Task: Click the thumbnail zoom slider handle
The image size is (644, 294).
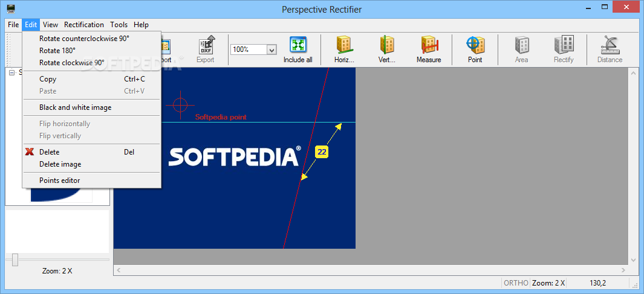Action: click(x=15, y=260)
